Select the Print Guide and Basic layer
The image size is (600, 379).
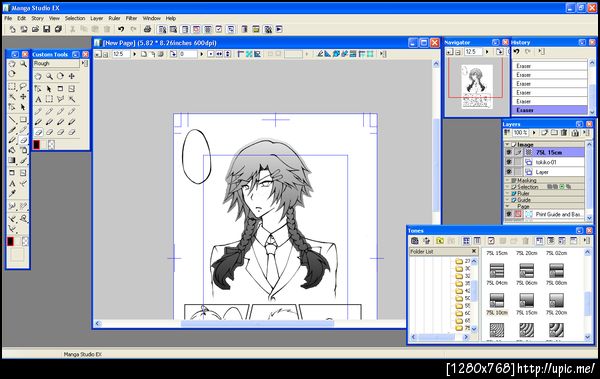pos(555,214)
